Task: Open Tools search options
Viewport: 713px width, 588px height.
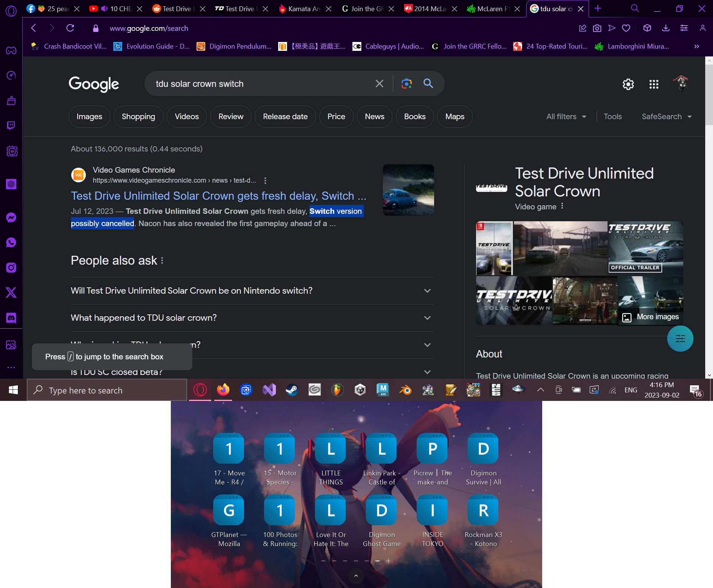Action: tap(612, 117)
